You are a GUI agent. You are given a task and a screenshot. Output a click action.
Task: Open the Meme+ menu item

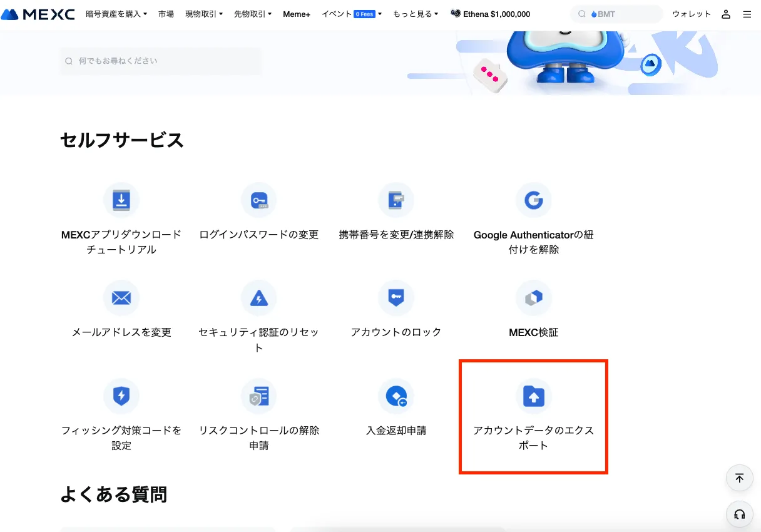(297, 14)
